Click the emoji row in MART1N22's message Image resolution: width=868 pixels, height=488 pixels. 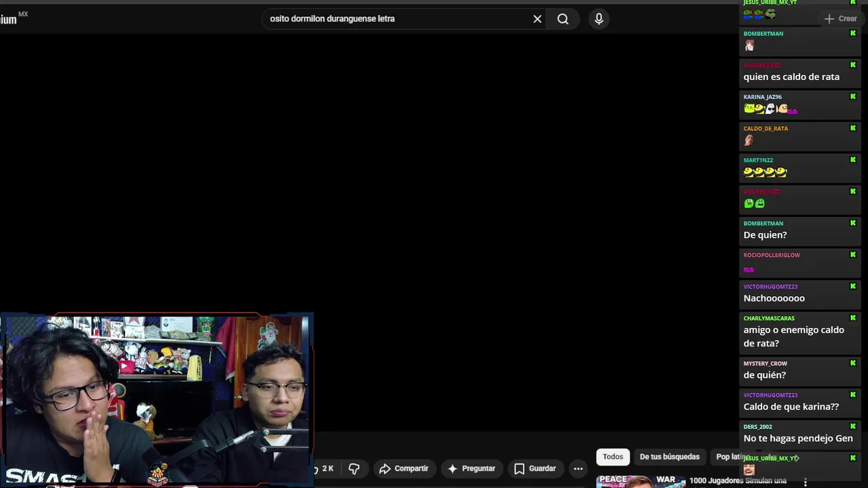coord(765,172)
